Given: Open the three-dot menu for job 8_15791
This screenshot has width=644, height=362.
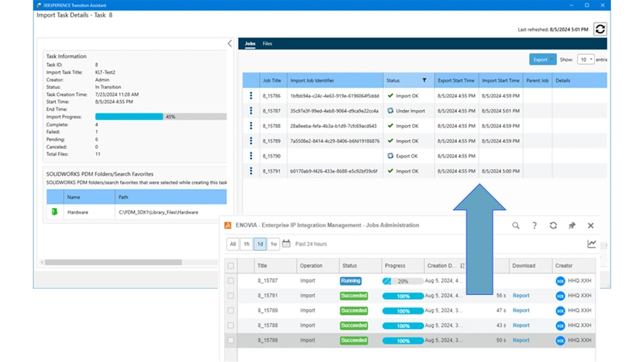Looking at the screenshot, I should [x=251, y=171].
